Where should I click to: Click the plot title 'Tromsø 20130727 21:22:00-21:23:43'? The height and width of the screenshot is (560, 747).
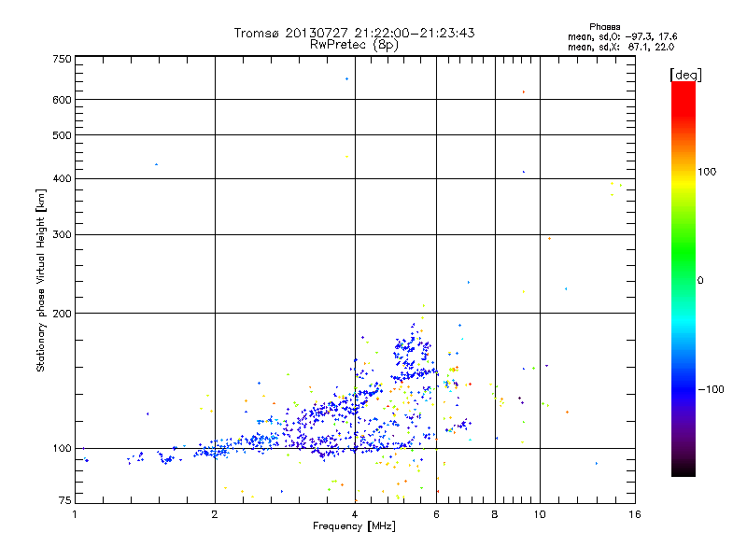coord(354,33)
